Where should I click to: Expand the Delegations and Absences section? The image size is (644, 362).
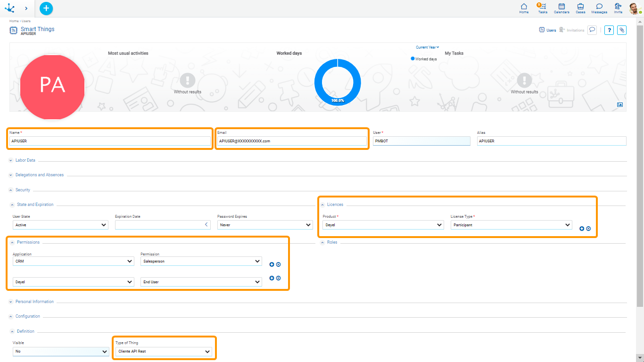point(39,175)
